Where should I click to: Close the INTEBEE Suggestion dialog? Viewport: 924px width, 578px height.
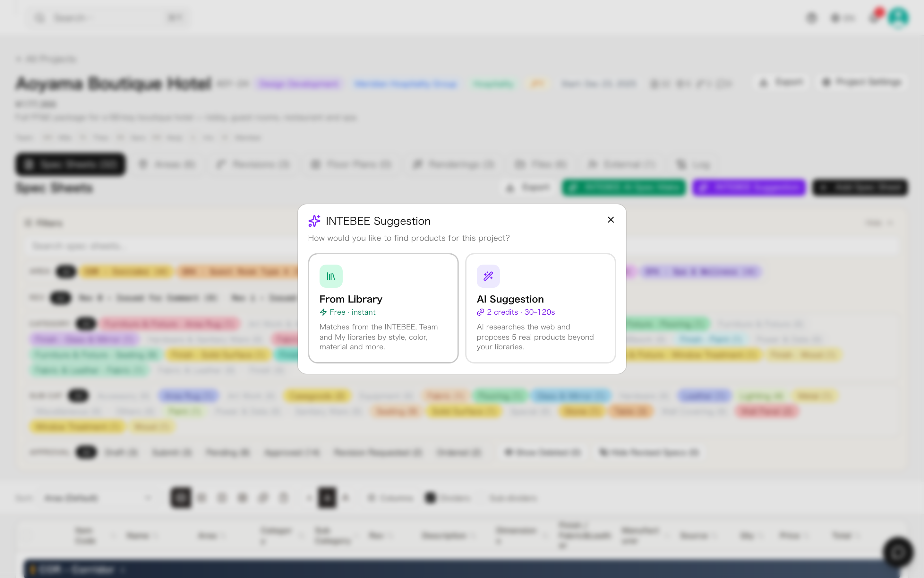pos(611,220)
